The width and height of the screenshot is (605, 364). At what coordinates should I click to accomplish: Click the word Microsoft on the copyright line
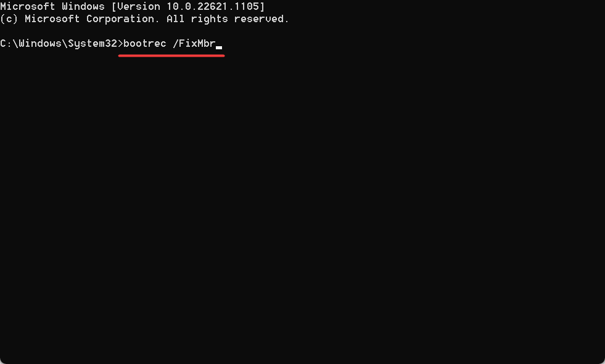point(52,19)
